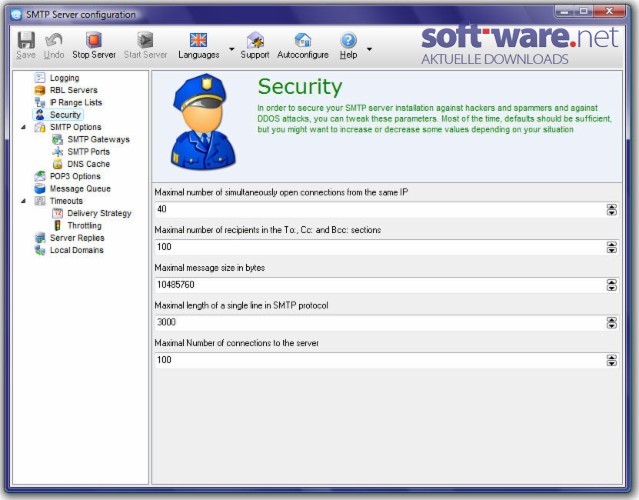Viewport: 639px width, 500px height.
Task: Click the POP3 Options icon
Action: click(40, 176)
